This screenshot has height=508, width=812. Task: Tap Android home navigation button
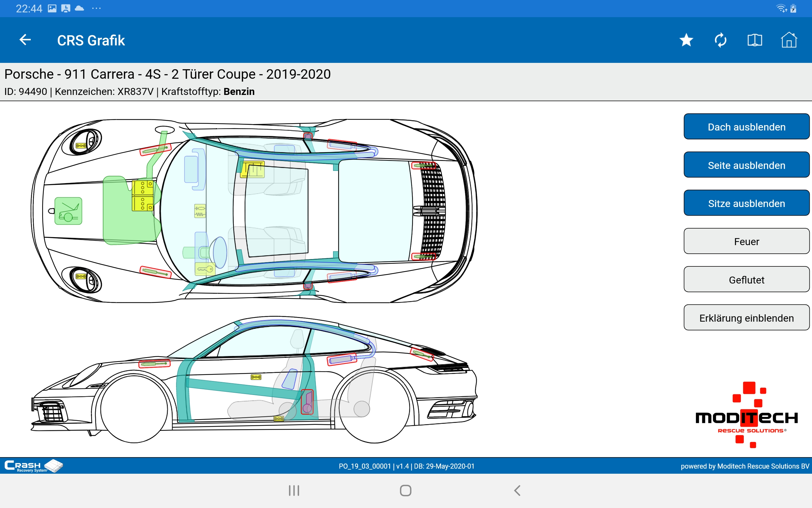click(406, 491)
